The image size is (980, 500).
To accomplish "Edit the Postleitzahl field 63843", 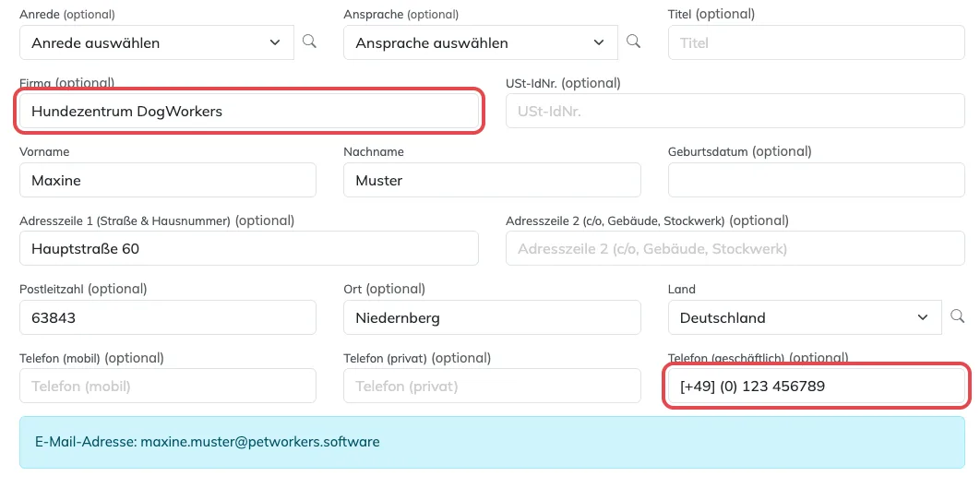I will point(168,317).
